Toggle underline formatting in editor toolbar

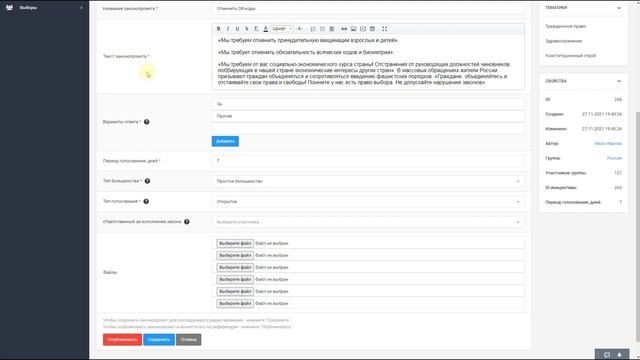[237, 29]
